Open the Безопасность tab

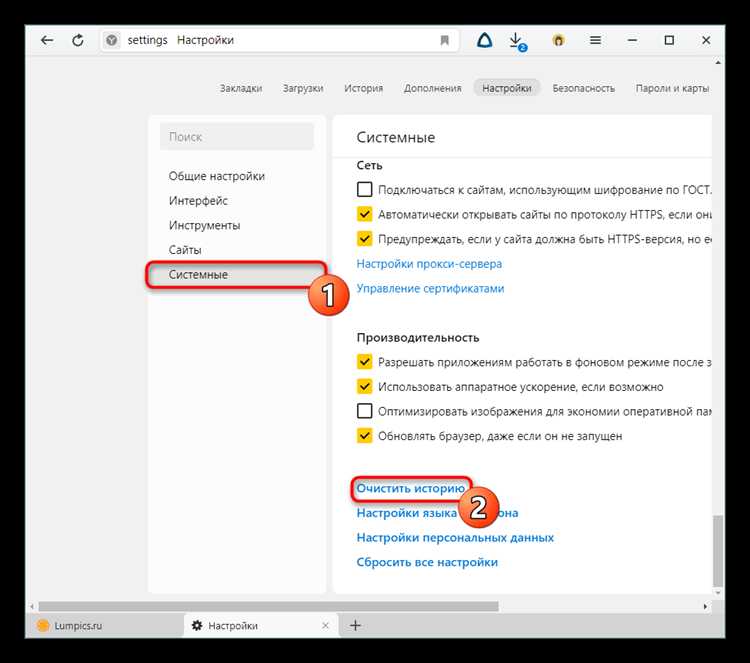click(584, 88)
